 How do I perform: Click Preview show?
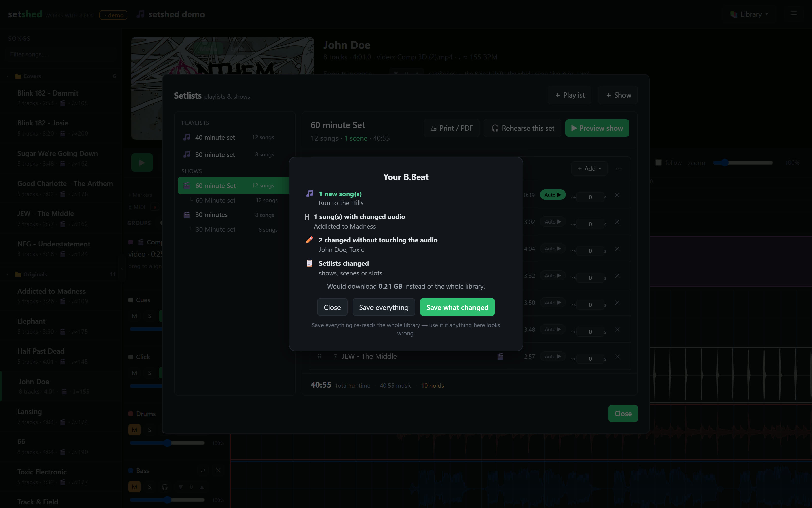point(597,128)
